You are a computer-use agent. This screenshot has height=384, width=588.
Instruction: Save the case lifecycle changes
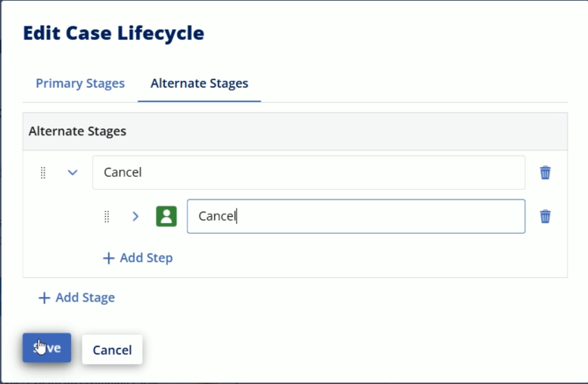point(47,348)
